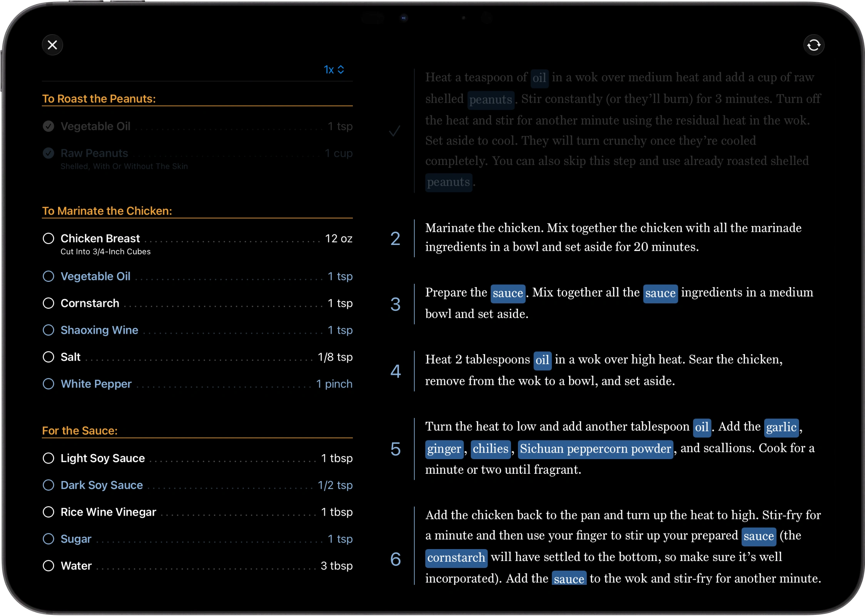This screenshot has width=865, height=616.
Task: Tap the 'sauce' tag before '(the' in step 6
Action: (758, 536)
